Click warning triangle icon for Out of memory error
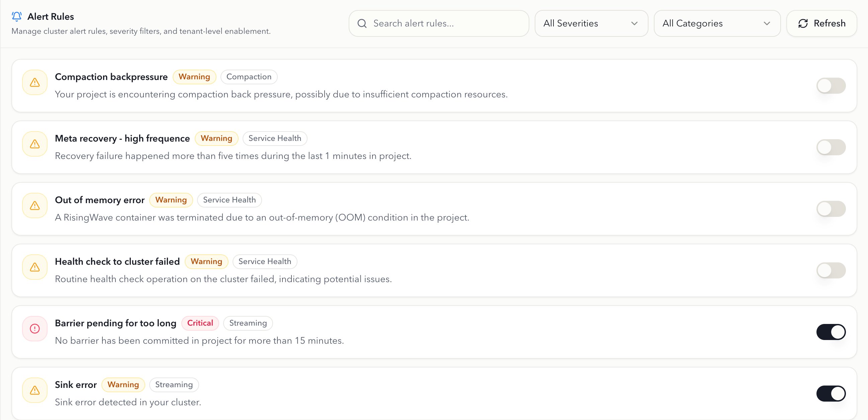This screenshot has height=420, width=868. coord(35,205)
